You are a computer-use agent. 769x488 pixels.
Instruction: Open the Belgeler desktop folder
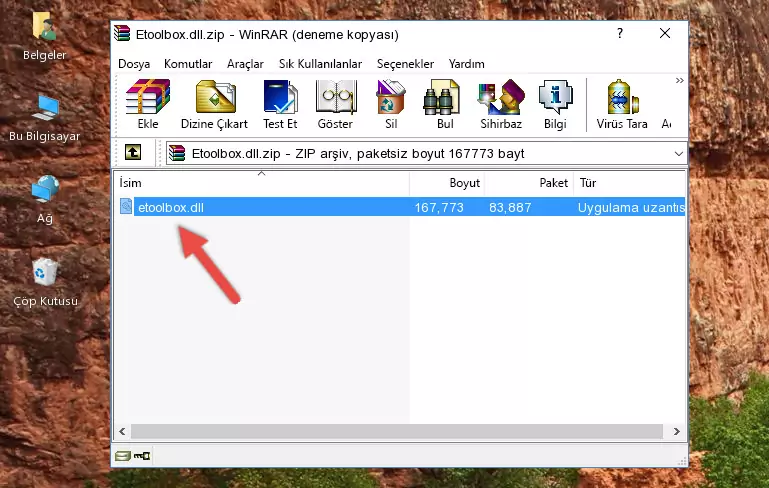pyautogui.click(x=44, y=36)
